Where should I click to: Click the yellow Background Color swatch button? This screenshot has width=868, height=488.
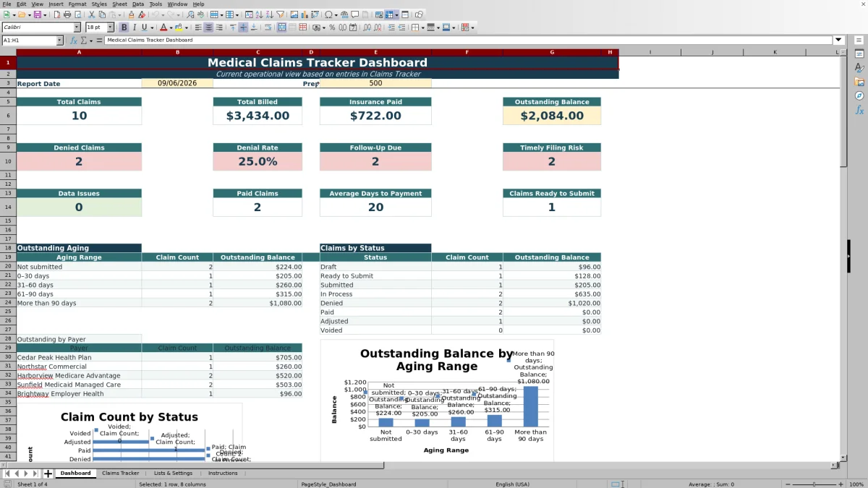tap(178, 27)
